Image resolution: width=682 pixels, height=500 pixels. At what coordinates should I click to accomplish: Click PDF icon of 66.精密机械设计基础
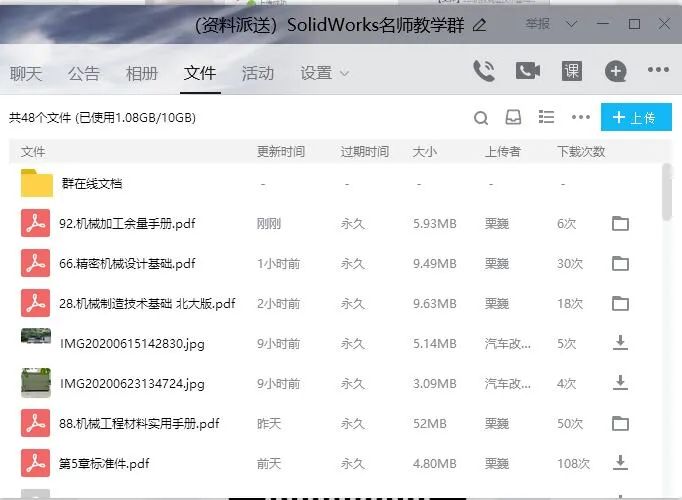(x=35, y=263)
